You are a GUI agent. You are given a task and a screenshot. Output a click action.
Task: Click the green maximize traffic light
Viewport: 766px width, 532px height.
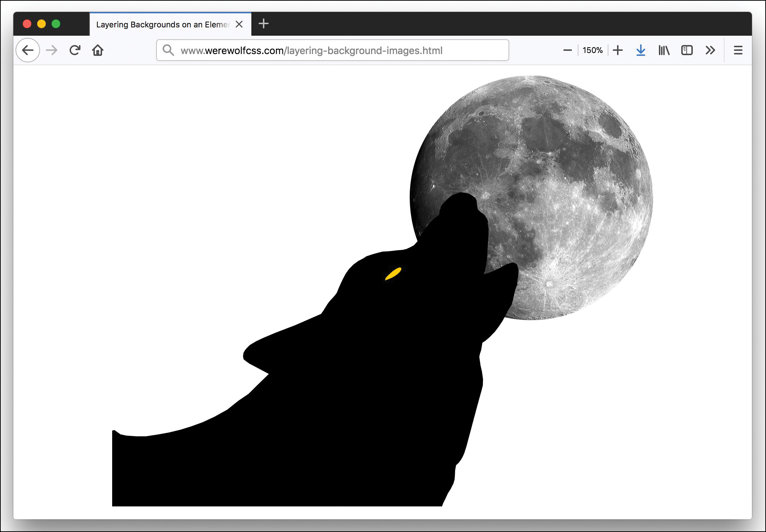pos(56,24)
